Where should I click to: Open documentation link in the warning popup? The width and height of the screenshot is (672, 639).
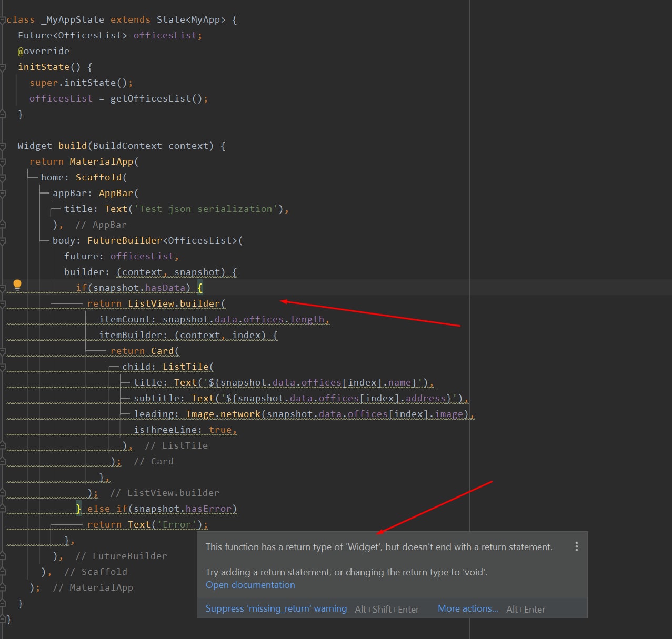250,585
